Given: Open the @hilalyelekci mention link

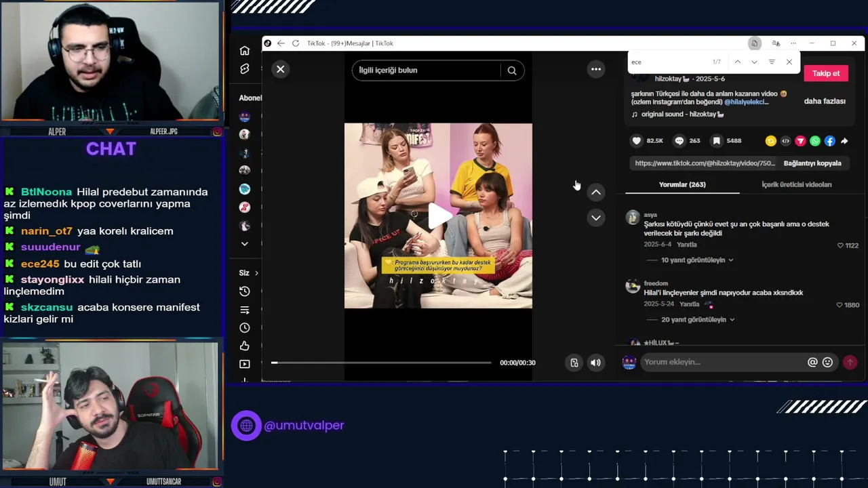Looking at the screenshot, I should click(747, 102).
